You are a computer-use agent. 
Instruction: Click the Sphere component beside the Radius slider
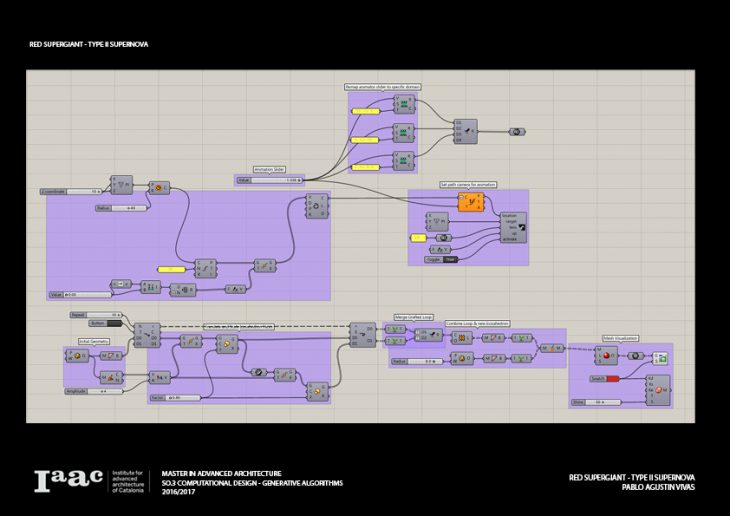click(x=462, y=359)
